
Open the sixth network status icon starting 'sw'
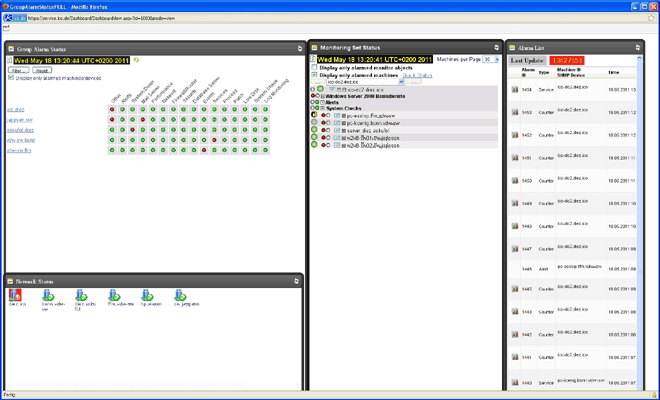click(180, 295)
